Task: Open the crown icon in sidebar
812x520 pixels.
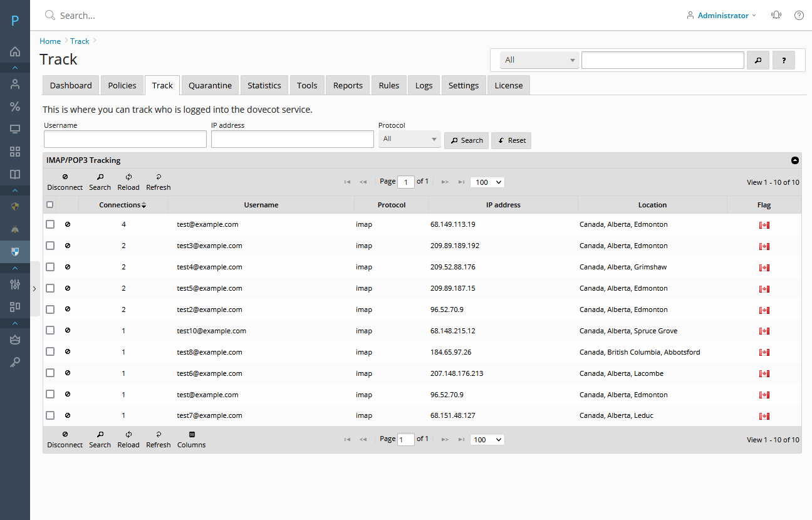Action: pos(15,340)
